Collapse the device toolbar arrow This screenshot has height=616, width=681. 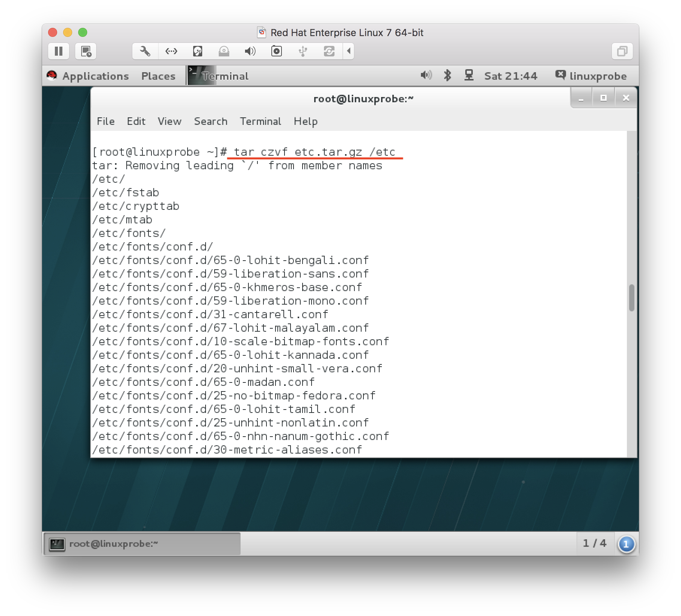pyautogui.click(x=349, y=51)
